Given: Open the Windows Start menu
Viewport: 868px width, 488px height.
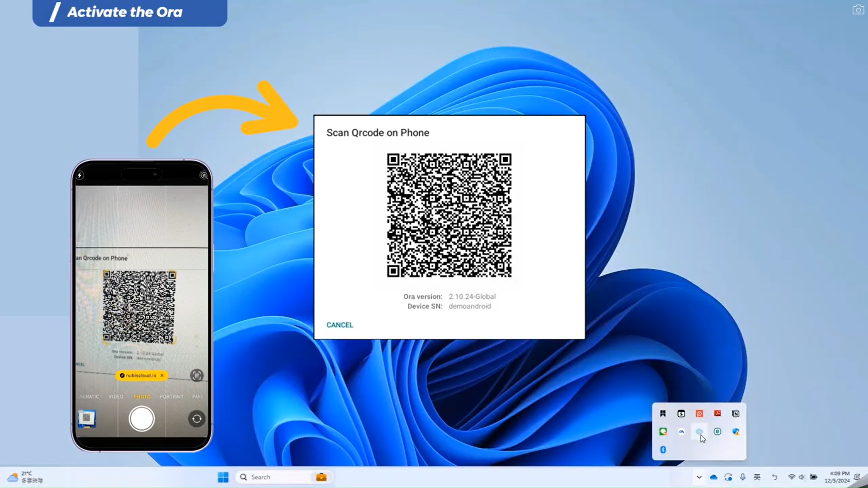Looking at the screenshot, I should click(x=223, y=477).
